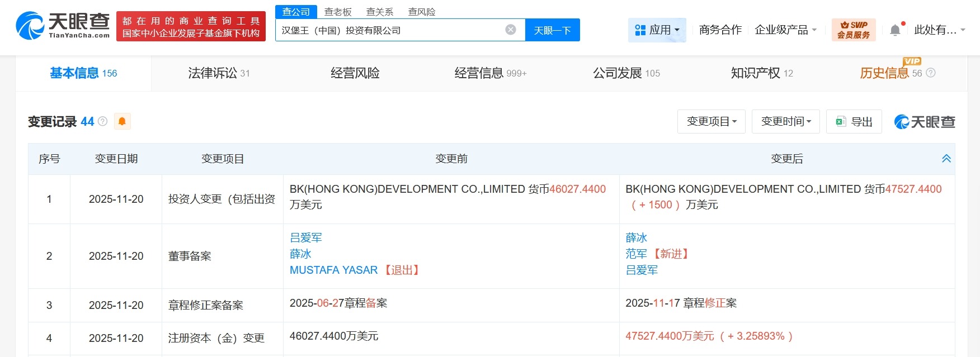Image resolution: width=980 pixels, height=357 pixels.
Task: Click the red 国家中小企业发展子基金 banner
Action: click(191, 26)
